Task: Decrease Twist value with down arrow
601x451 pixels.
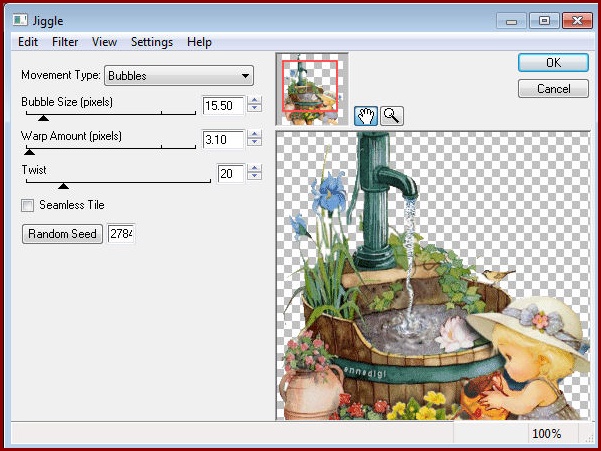Action: pos(255,176)
